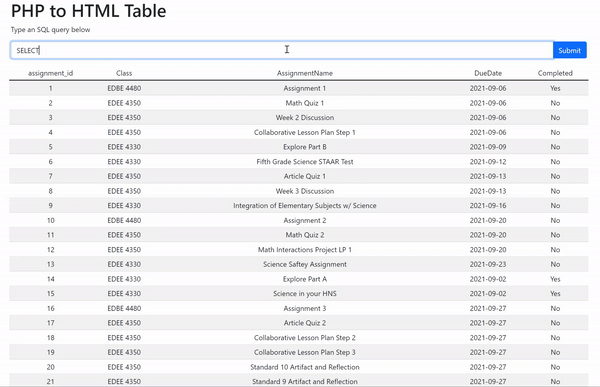Click the EDBE 4480 cell in row 16
This screenshot has height=387, width=600.
pyautogui.click(x=124, y=309)
